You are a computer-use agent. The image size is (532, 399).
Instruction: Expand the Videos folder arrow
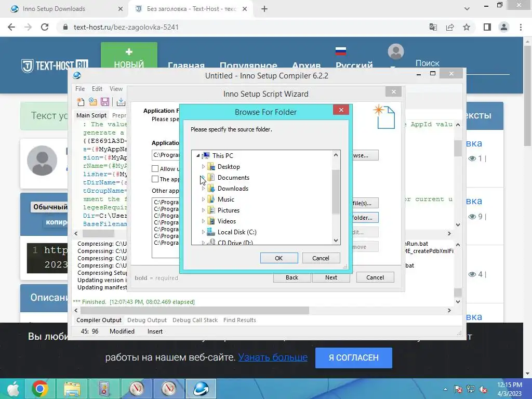pos(203,221)
